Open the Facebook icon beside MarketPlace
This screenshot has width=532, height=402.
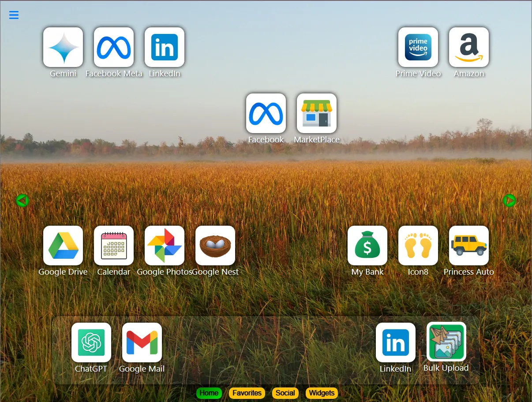pos(266,113)
